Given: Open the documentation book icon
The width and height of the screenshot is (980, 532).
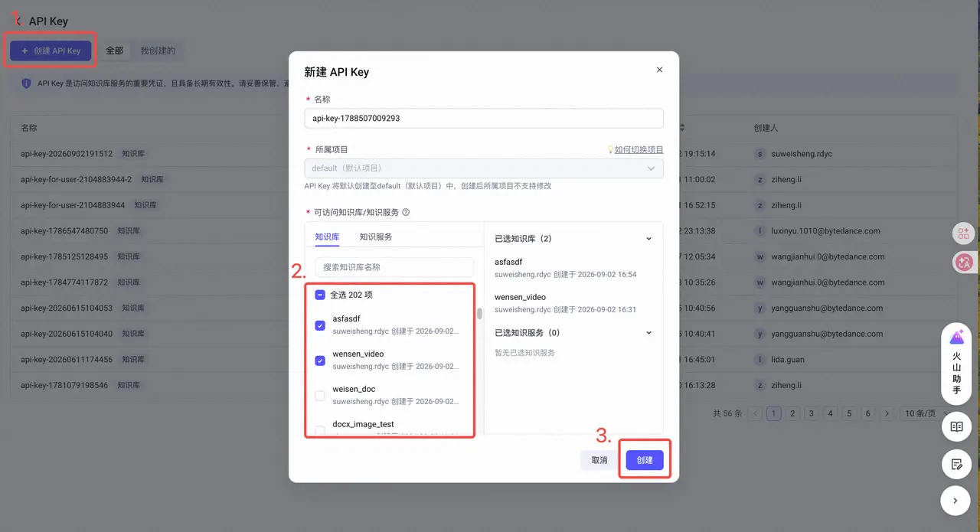Looking at the screenshot, I should click(956, 426).
